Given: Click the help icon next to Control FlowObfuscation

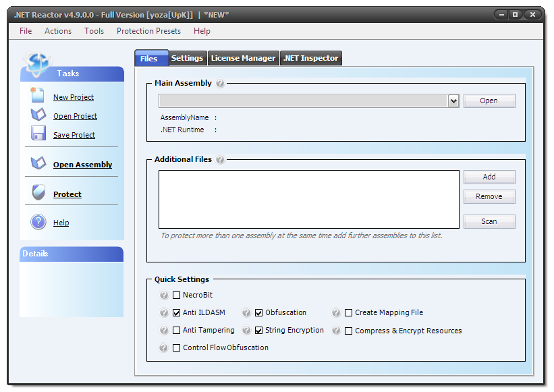Looking at the screenshot, I should coord(163,348).
